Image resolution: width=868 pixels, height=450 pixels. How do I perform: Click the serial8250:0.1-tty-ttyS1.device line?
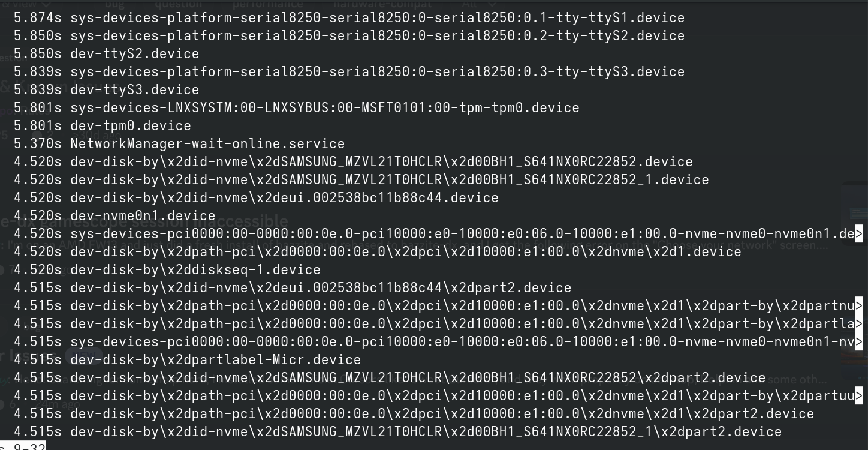(x=349, y=18)
